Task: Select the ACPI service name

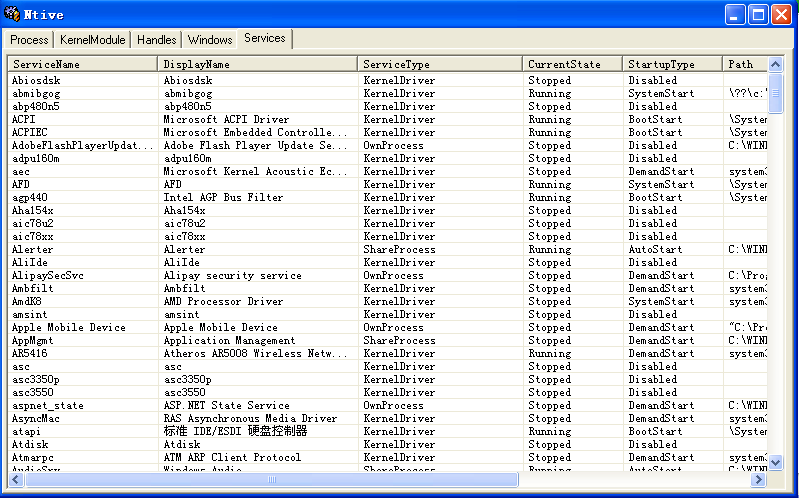Action: (23, 119)
